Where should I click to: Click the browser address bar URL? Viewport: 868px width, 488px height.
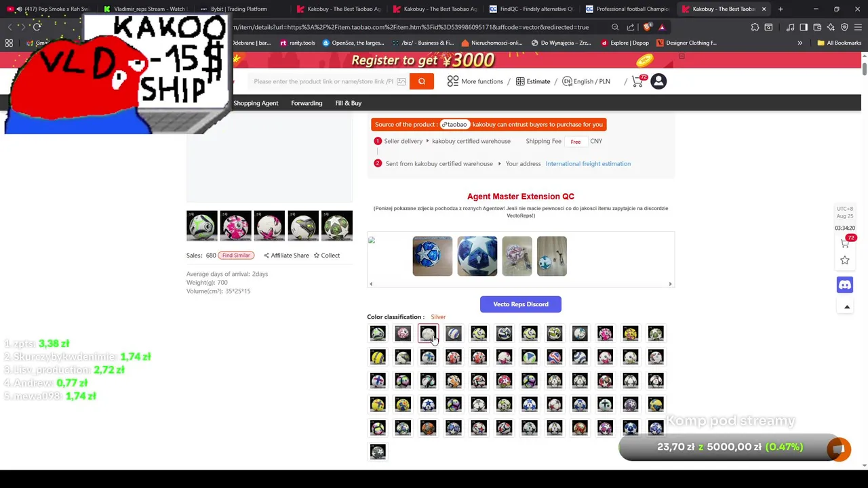411,27
